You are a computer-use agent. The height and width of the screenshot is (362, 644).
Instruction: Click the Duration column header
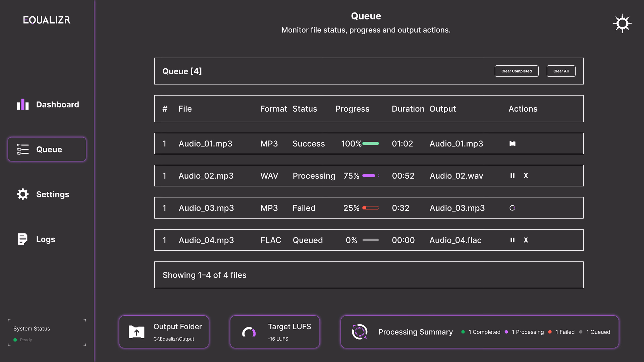pyautogui.click(x=408, y=109)
